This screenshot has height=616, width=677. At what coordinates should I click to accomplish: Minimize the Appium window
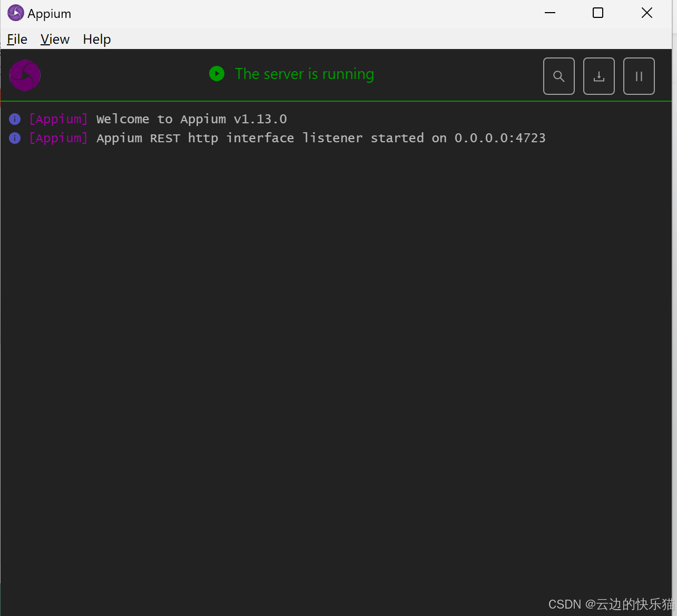coord(550,13)
